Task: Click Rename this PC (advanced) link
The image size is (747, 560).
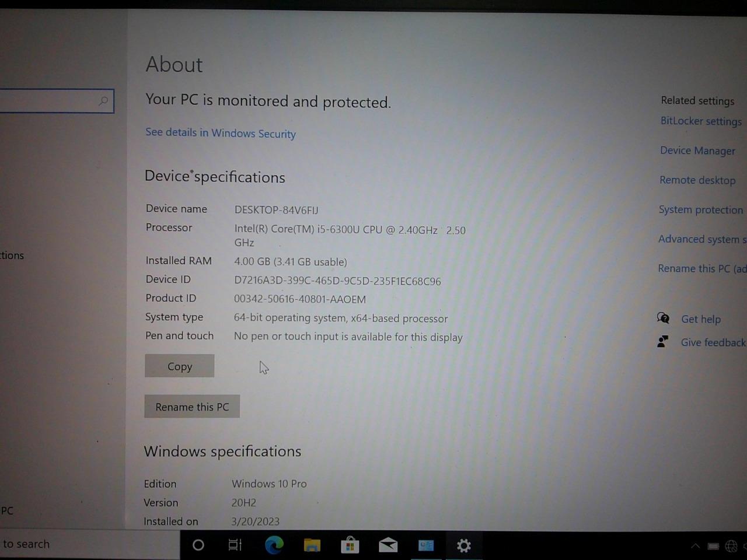Action: [702, 268]
